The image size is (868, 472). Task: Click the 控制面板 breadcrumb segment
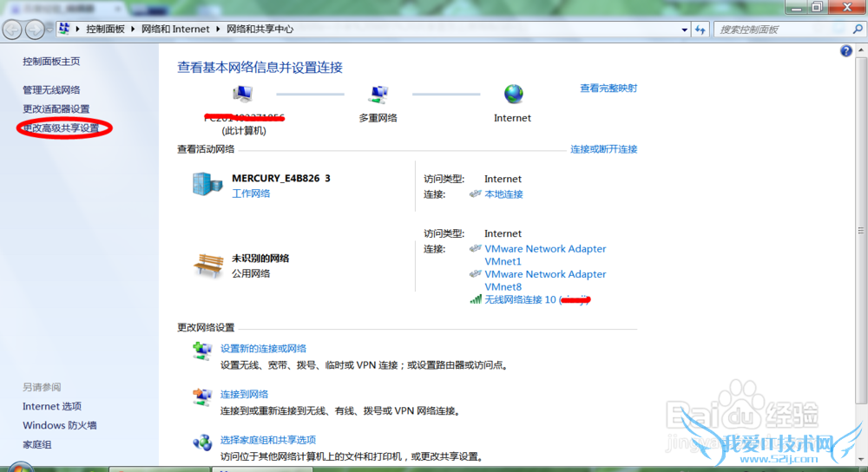coord(105,29)
